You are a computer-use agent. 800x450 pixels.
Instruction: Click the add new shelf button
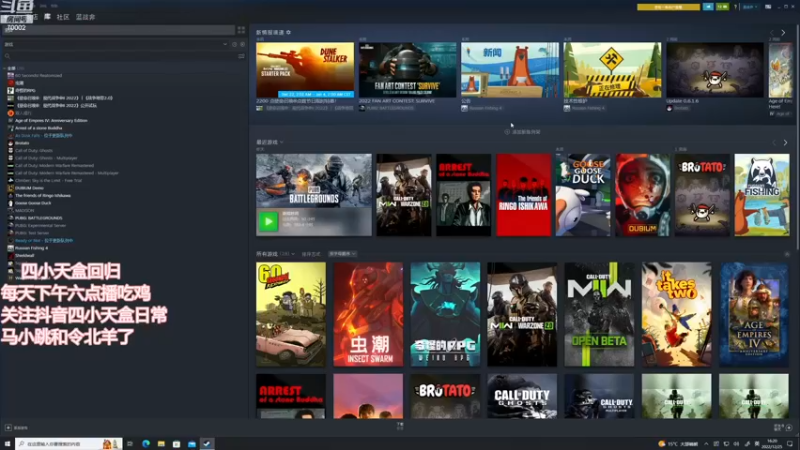click(x=522, y=132)
